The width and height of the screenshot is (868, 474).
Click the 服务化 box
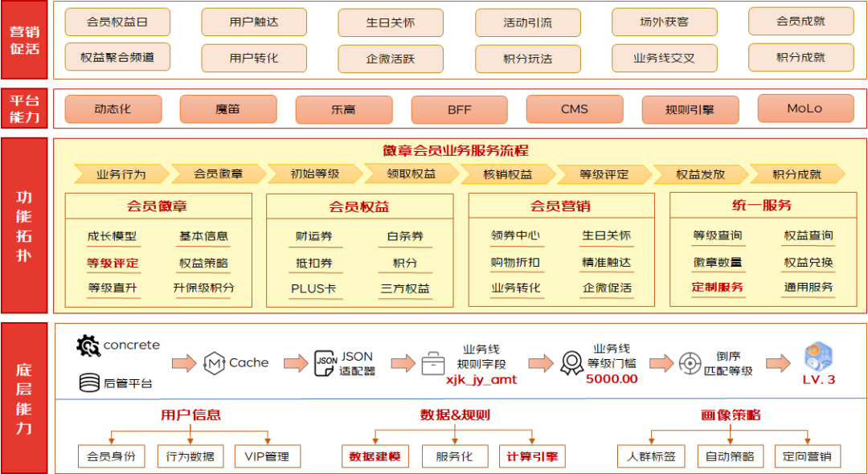[454, 456]
